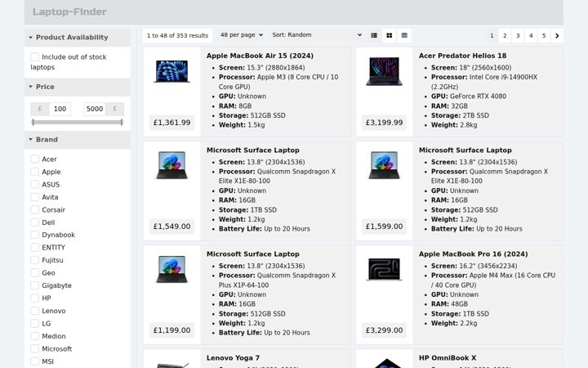Tick the Gigabyte brand checkbox

[x=34, y=285]
